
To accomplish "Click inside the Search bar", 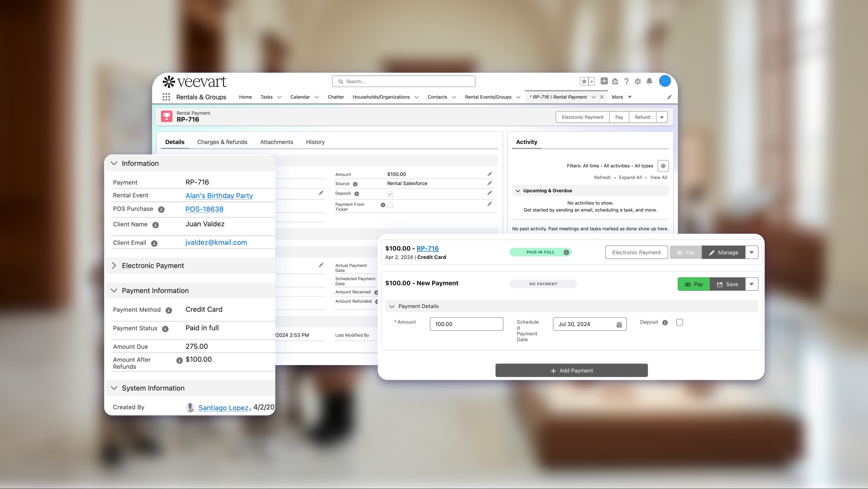I will 403,81.
